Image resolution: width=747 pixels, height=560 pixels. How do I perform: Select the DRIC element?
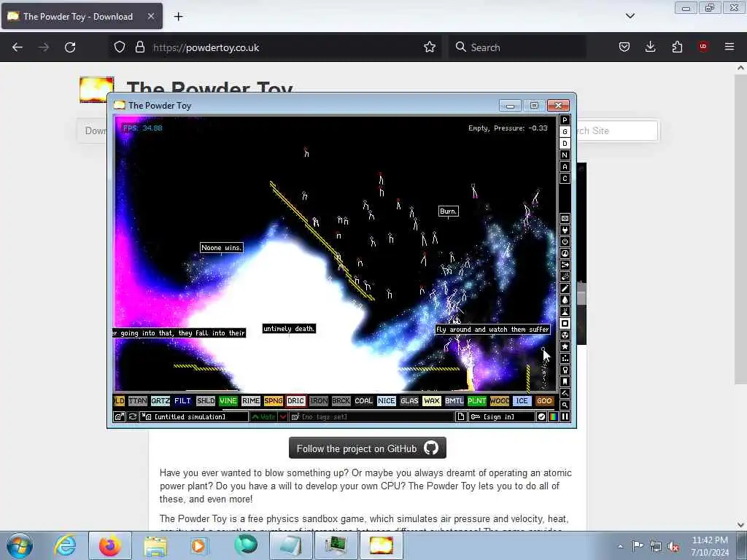pos(295,401)
